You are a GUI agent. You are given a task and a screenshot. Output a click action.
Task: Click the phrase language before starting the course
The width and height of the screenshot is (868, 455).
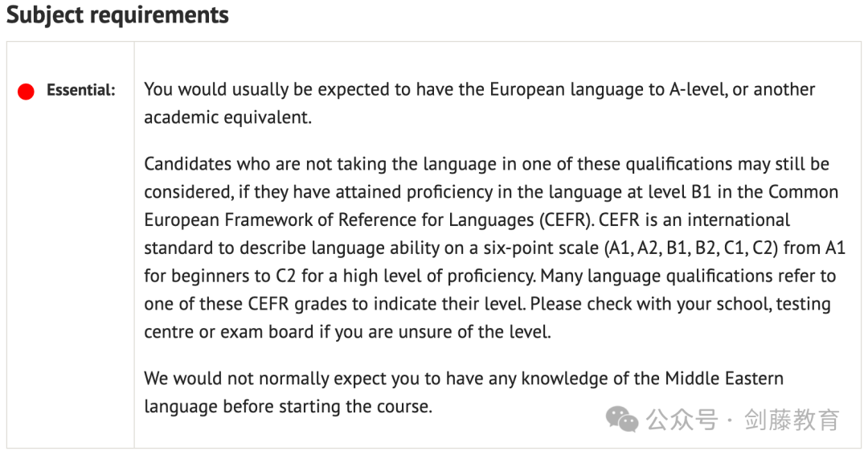pos(288,407)
